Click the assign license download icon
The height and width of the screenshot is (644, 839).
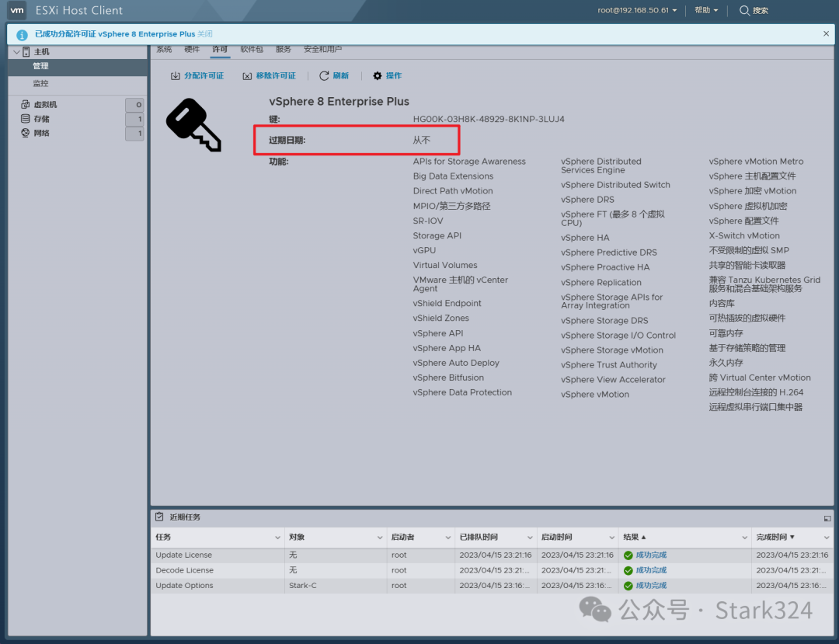175,76
